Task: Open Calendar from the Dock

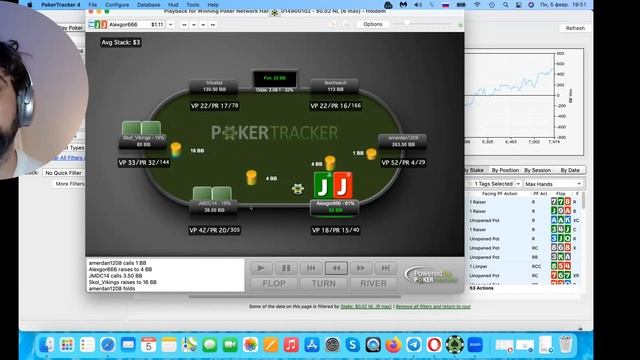Action: coord(149,345)
